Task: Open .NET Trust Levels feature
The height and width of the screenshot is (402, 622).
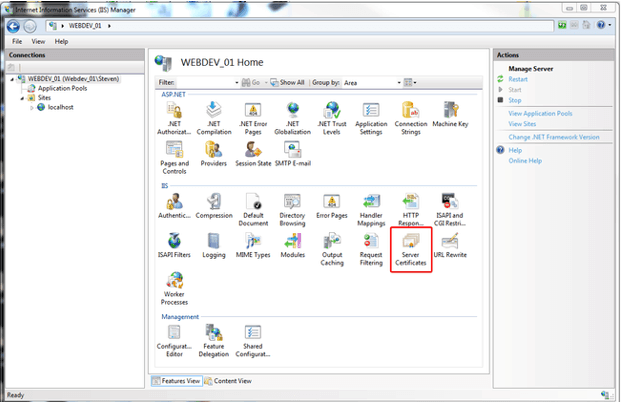Action: (x=332, y=118)
